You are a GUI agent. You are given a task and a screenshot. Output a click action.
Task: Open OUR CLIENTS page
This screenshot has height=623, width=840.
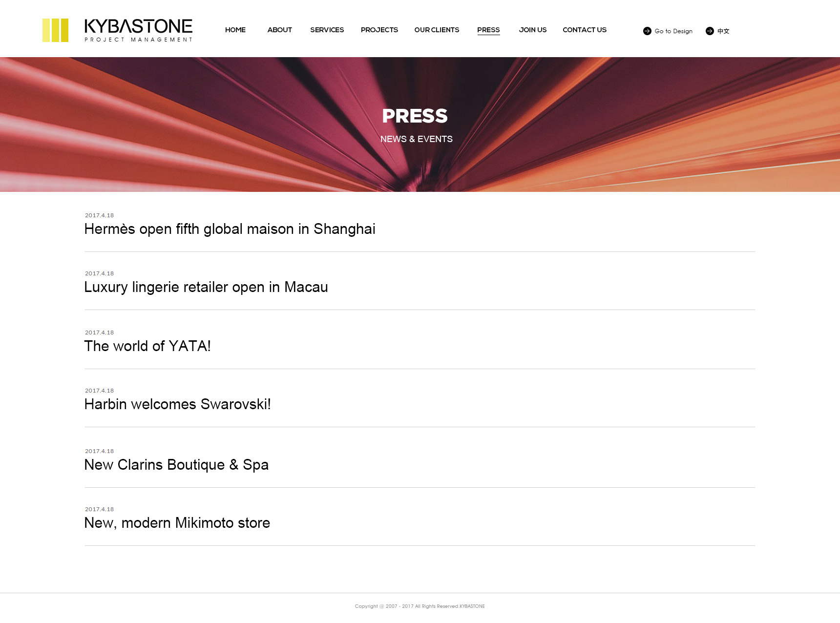pos(437,30)
